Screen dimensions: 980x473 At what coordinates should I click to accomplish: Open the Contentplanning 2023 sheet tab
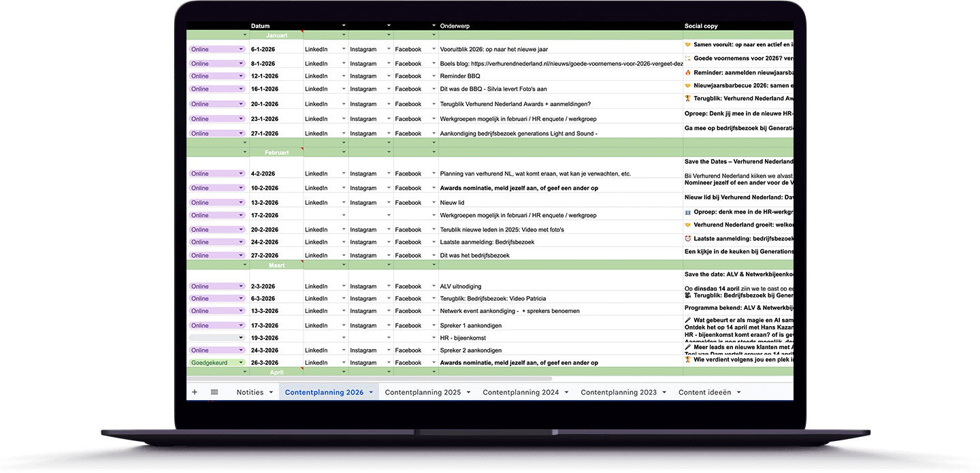pyautogui.click(x=619, y=393)
